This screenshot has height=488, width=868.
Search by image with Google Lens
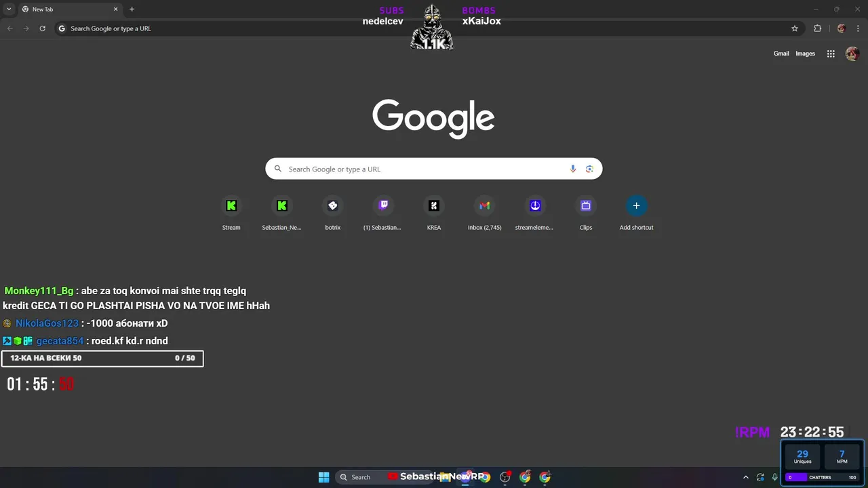pyautogui.click(x=589, y=169)
